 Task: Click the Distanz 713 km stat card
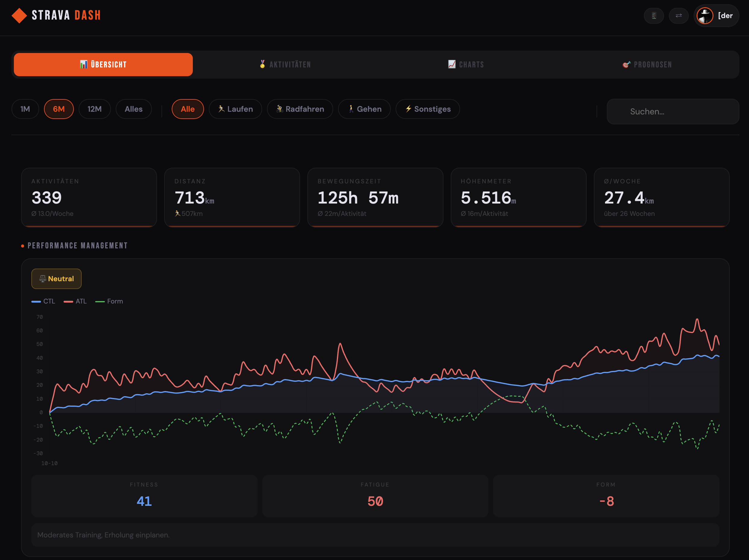pyautogui.click(x=232, y=197)
